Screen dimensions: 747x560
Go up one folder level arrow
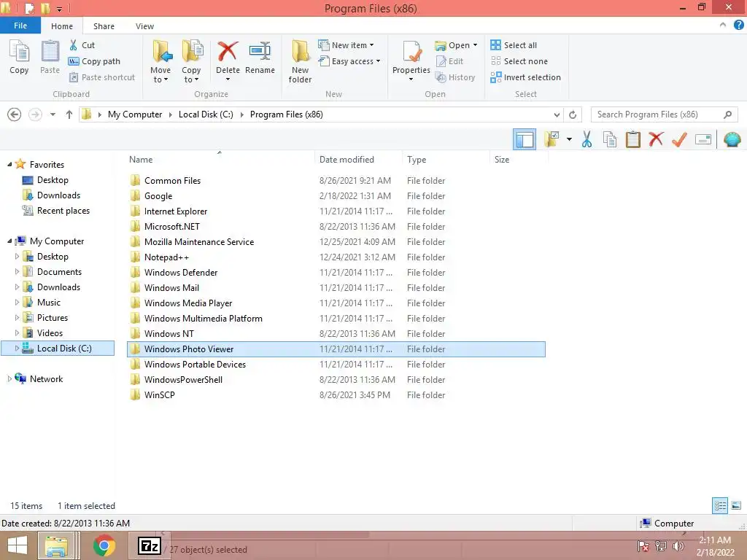(x=69, y=114)
